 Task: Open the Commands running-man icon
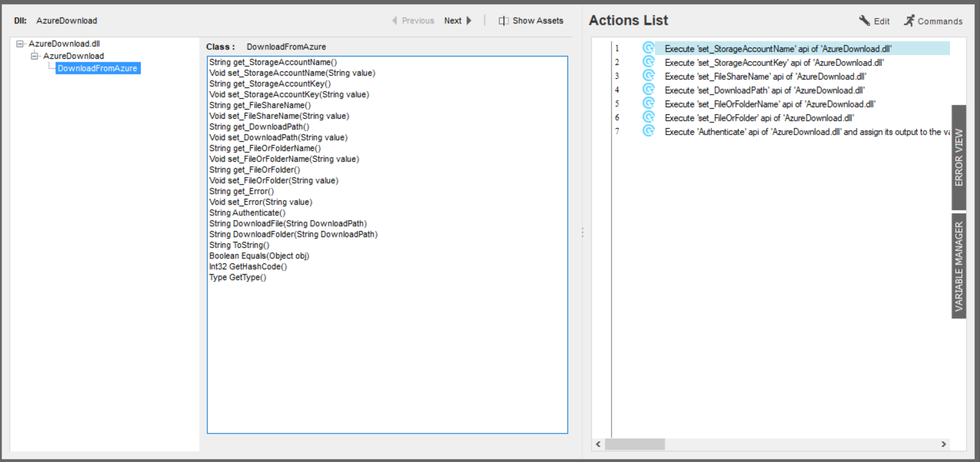(909, 20)
